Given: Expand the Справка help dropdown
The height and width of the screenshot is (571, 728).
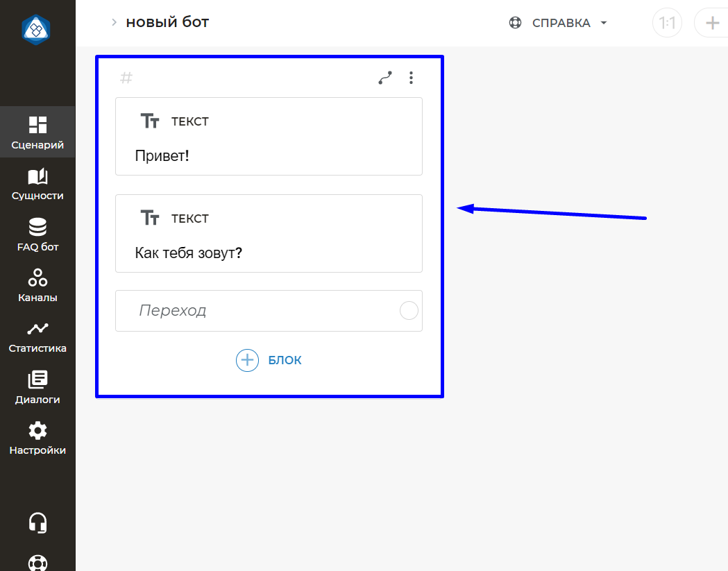Looking at the screenshot, I should click(x=559, y=23).
